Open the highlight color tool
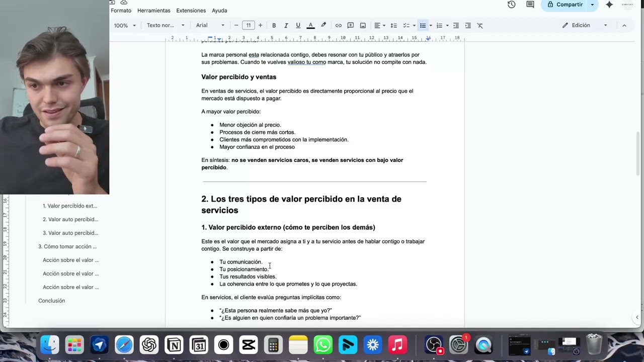The height and width of the screenshot is (362, 644). tap(323, 26)
